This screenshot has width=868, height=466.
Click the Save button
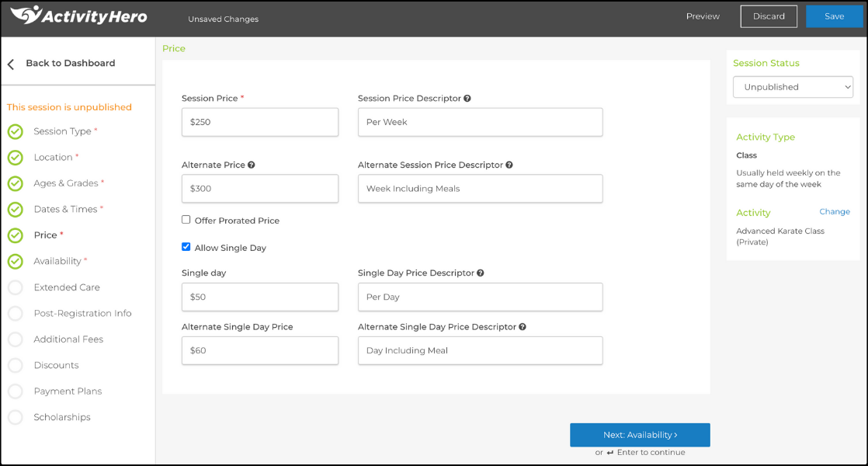[835, 16]
